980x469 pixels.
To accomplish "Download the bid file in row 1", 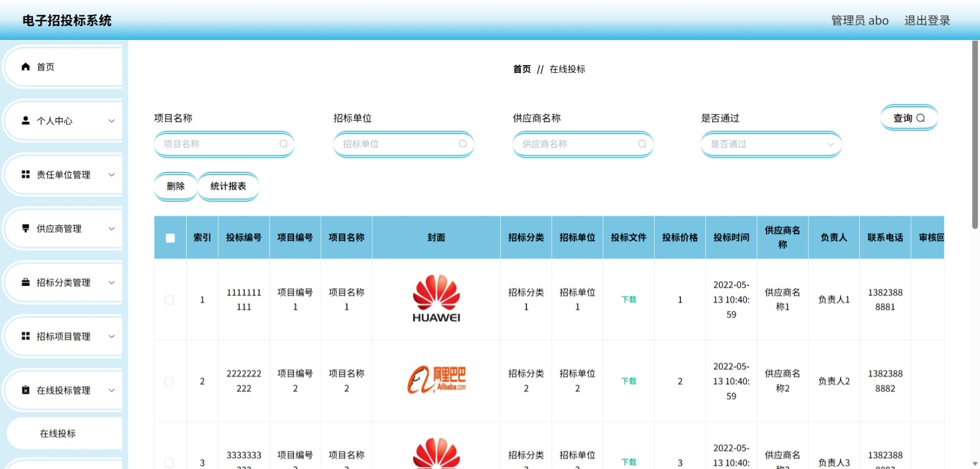I will click(x=629, y=300).
